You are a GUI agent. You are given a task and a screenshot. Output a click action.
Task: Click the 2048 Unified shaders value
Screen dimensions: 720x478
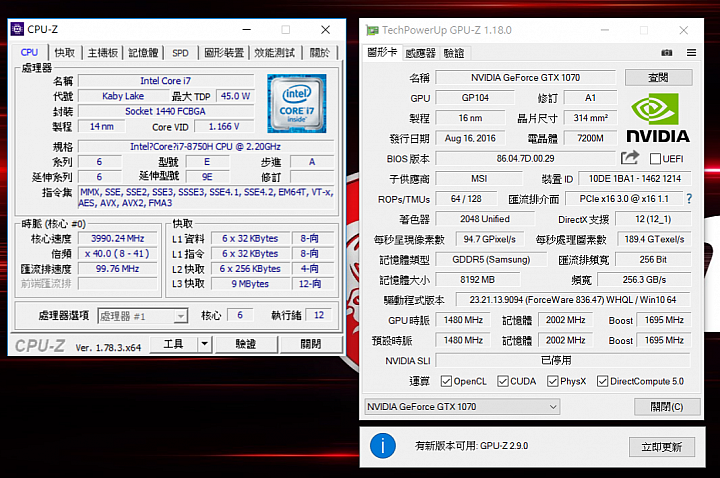click(x=485, y=219)
